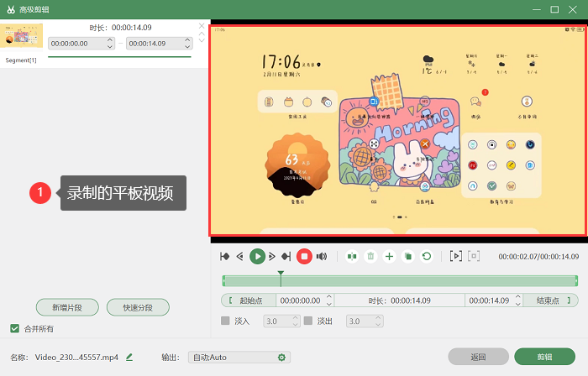Open the 自动;Auto output format dropdown
The width and height of the screenshot is (588, 376).
pyautogui.click(x=239, y=358)
